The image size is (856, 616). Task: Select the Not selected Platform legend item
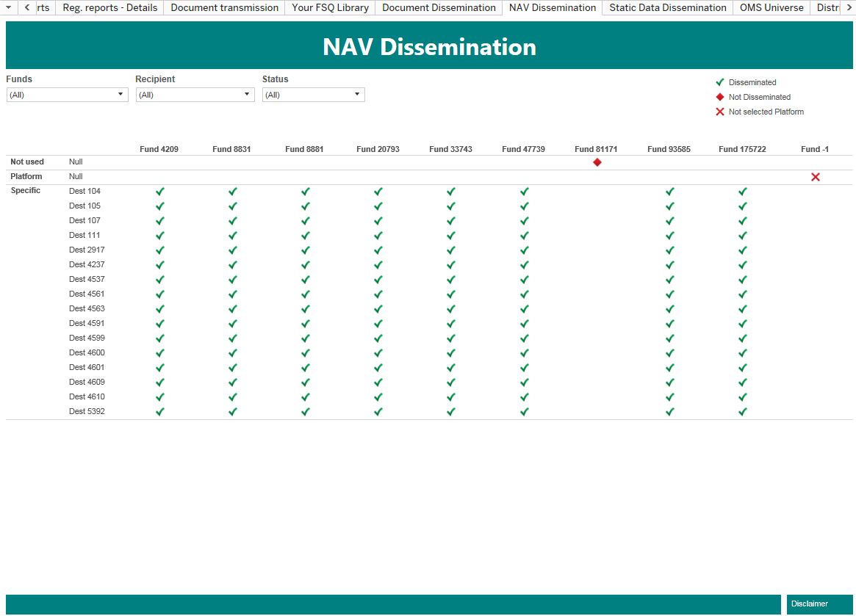pos(766,112)
